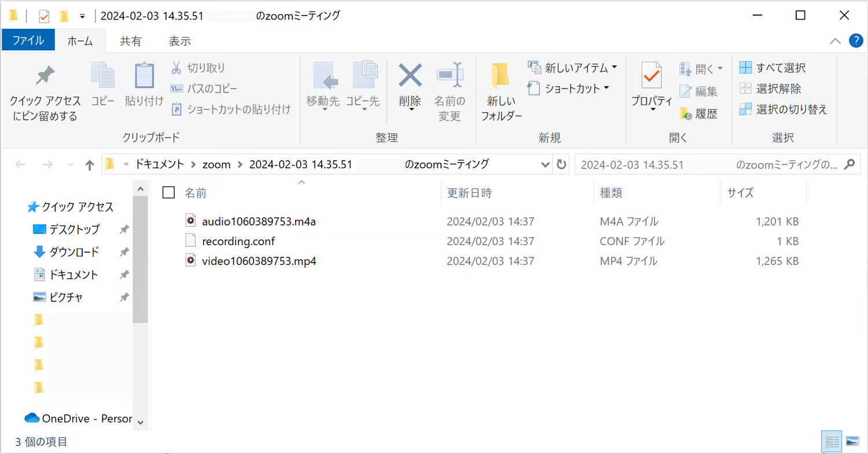Refresh the folder view via the address bar
868x454 pixels.
click(x=561, y=165)
